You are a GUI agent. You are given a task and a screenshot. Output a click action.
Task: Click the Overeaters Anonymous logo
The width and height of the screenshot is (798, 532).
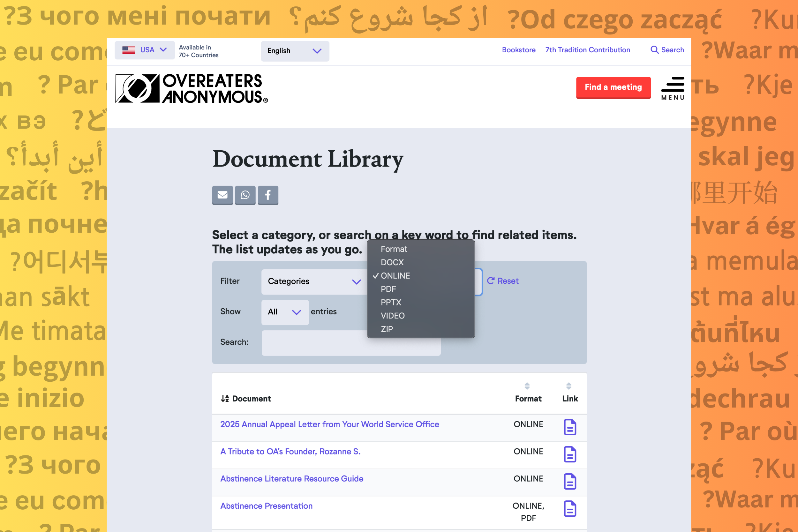pos(192,87)
